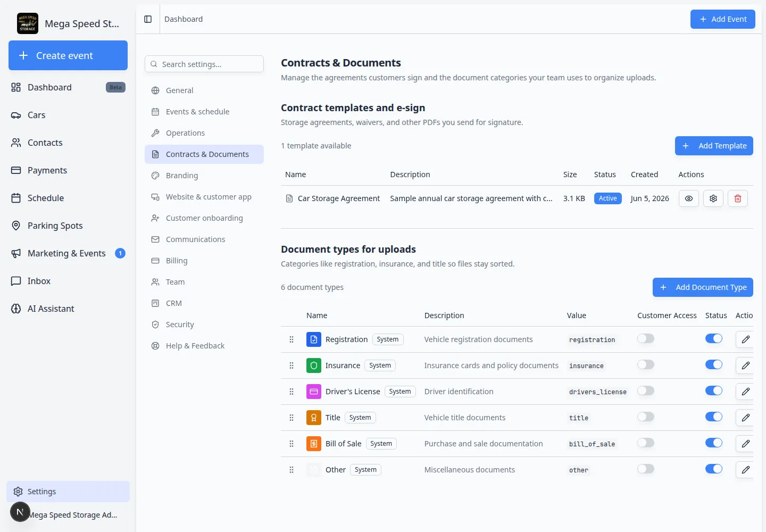Focus the Search settings field
Image resolution: width=766 pixels, height=532 pixels.
pyautogui.click(x=204, y=64)
